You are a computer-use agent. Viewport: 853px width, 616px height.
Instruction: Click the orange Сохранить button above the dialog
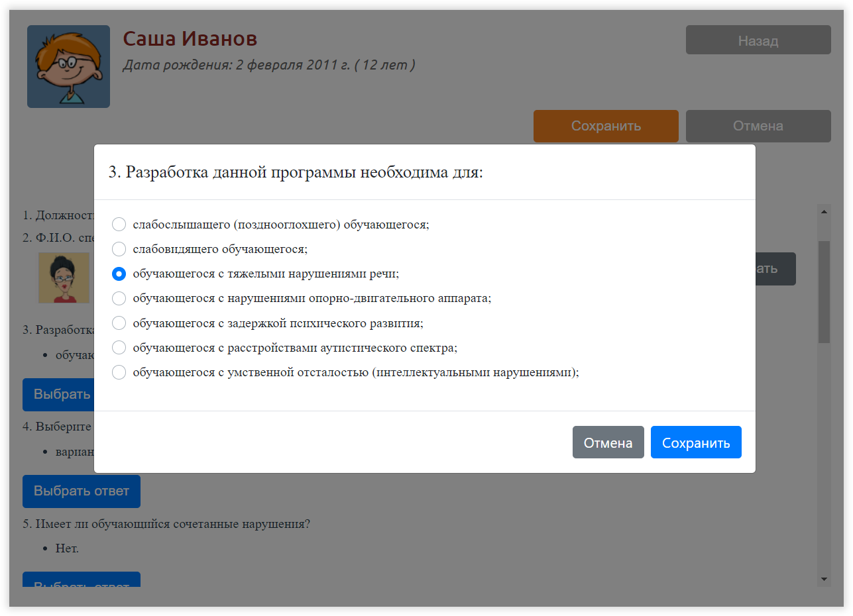point(605,126)
